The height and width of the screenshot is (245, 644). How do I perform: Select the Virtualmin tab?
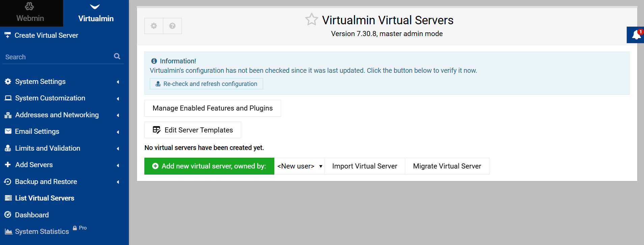coord(96,13)
